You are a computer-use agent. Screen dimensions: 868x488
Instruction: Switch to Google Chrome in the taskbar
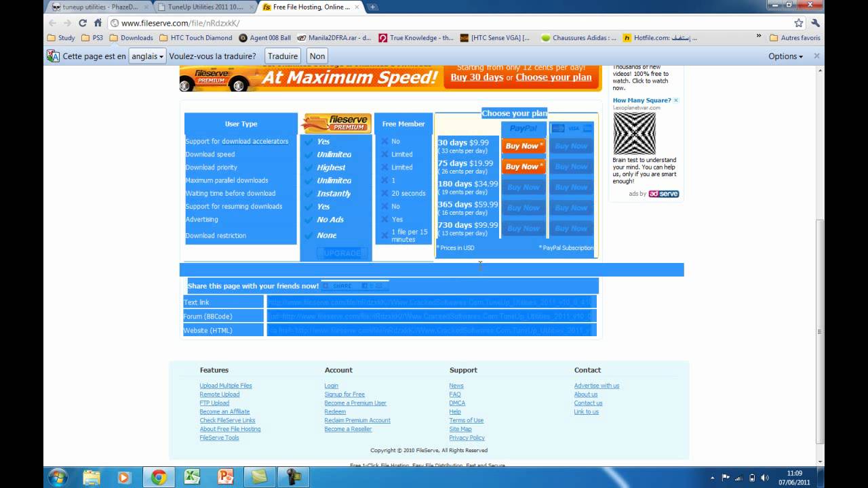coord(159,477)
